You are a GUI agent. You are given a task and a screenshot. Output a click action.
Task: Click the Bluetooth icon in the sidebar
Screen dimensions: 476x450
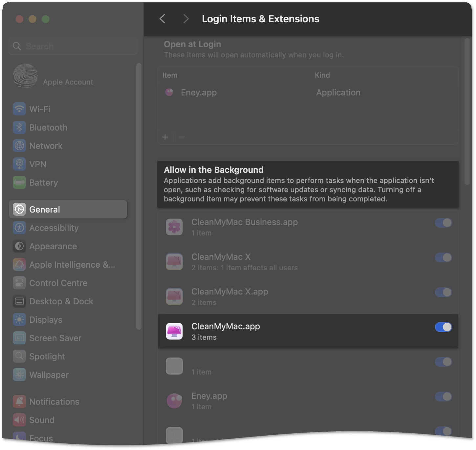point(19,127)
